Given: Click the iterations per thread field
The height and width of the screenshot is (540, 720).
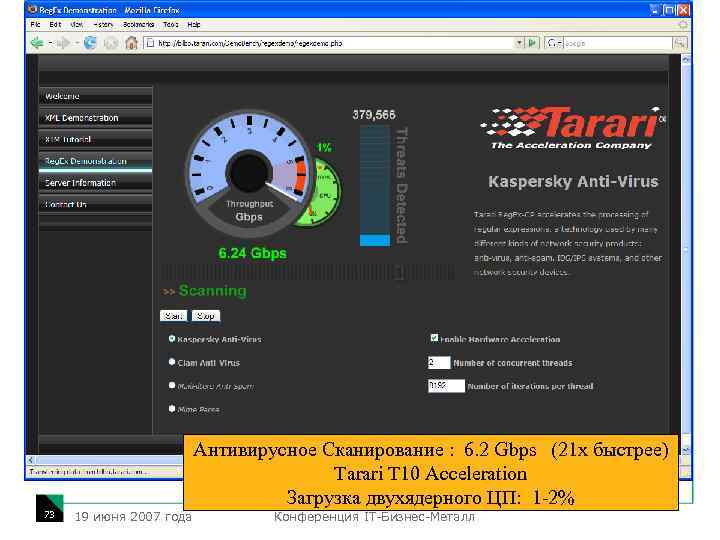Looking at the screenshot, I should (x=446, y=386).
